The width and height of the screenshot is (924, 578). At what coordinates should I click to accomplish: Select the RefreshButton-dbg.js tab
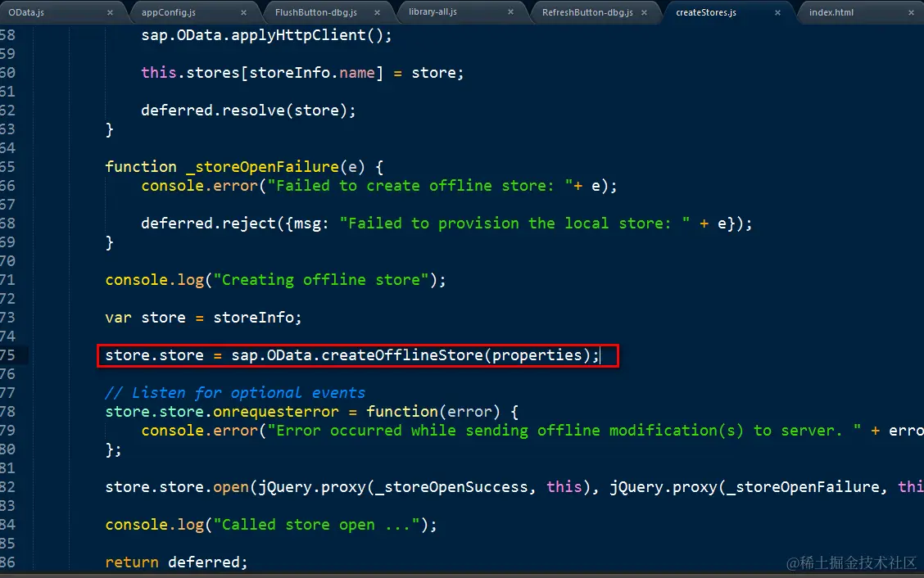[x=587, y=12]
